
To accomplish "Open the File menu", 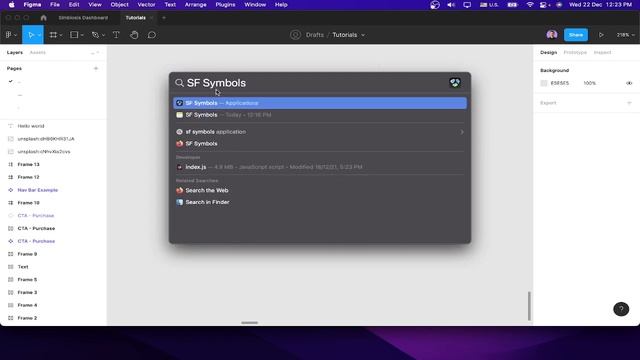I will (x=55, y=4).
